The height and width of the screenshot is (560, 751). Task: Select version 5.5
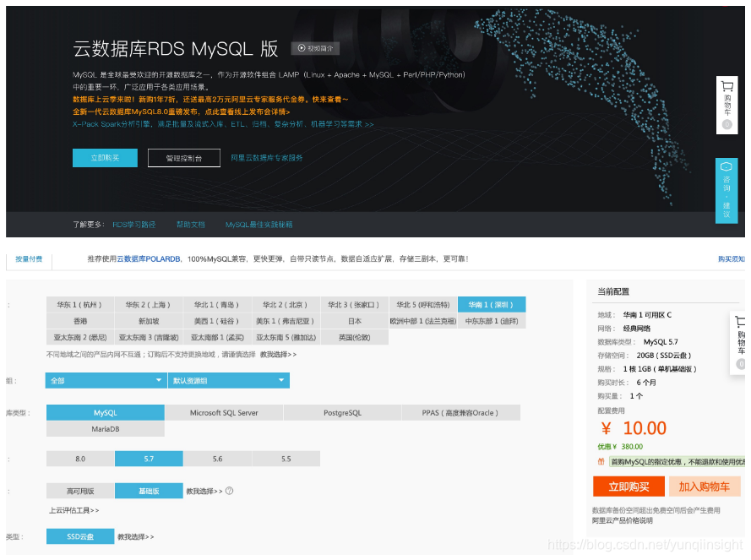coord(286,459)
